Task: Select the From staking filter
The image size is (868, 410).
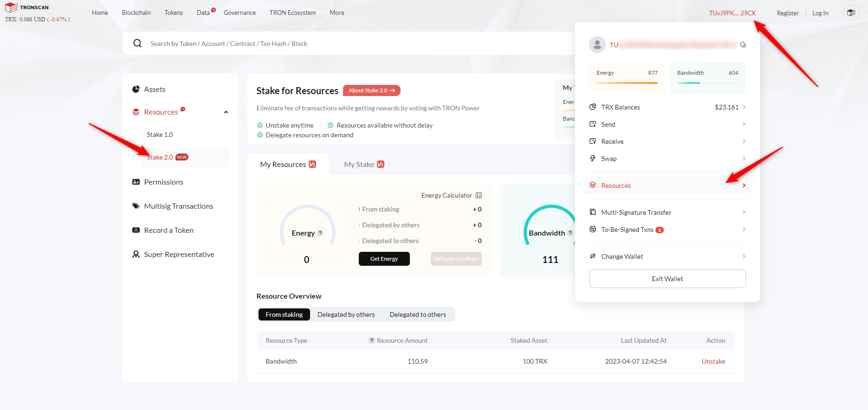Action: click(x=284, y=314)
